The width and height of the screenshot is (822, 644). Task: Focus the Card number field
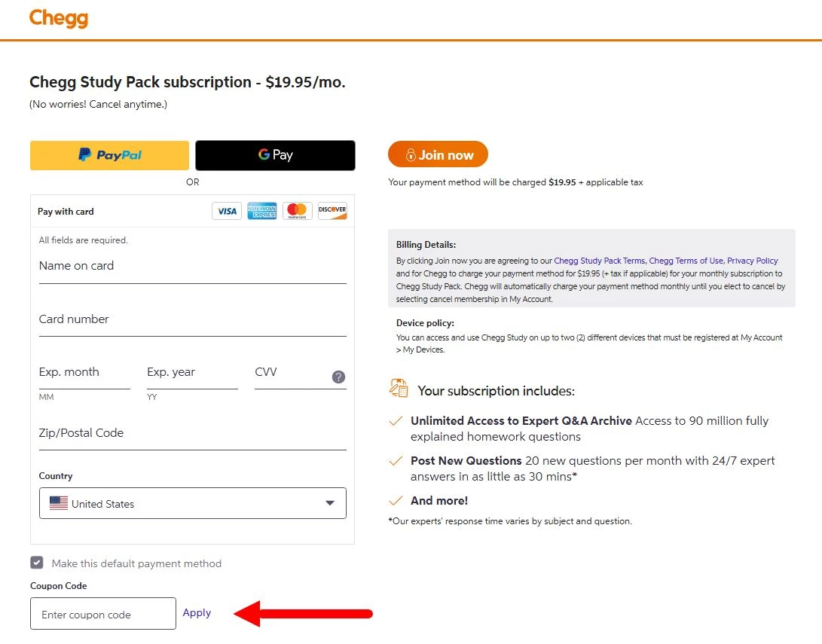click(192, 322)
